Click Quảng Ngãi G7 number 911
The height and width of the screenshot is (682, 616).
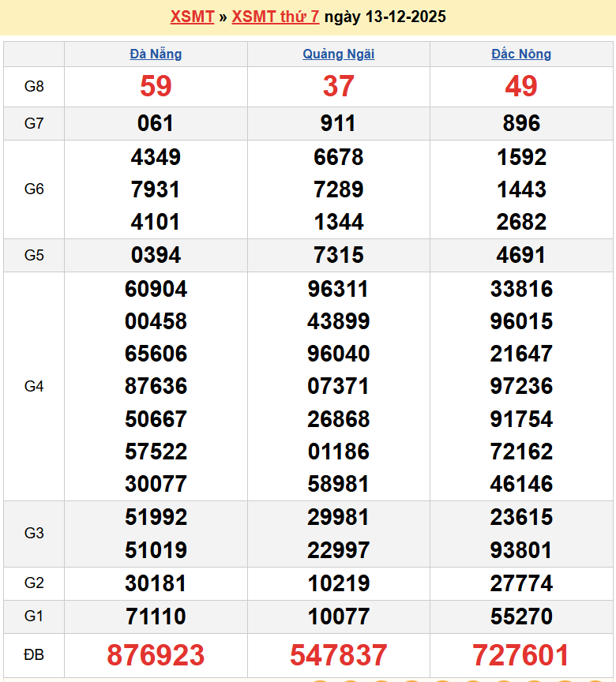pos(339,123)
